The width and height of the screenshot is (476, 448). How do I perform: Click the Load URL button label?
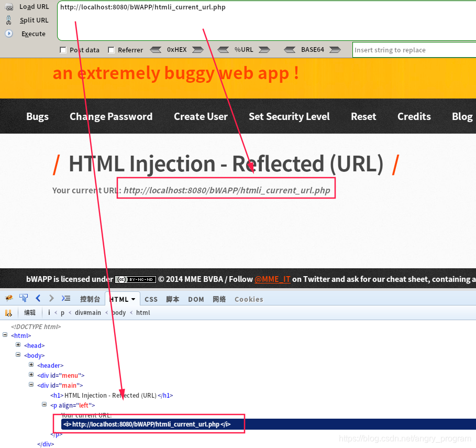(34, 7)
